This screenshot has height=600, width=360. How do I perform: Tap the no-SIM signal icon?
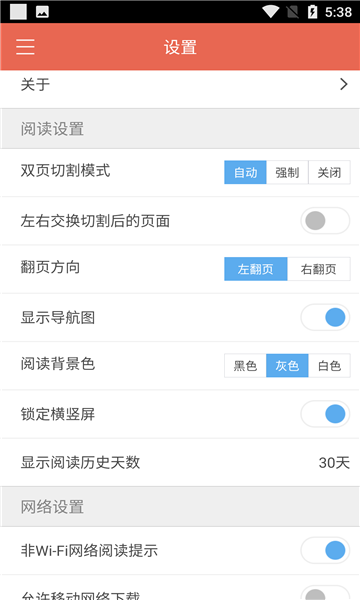[x=293, y=12]
